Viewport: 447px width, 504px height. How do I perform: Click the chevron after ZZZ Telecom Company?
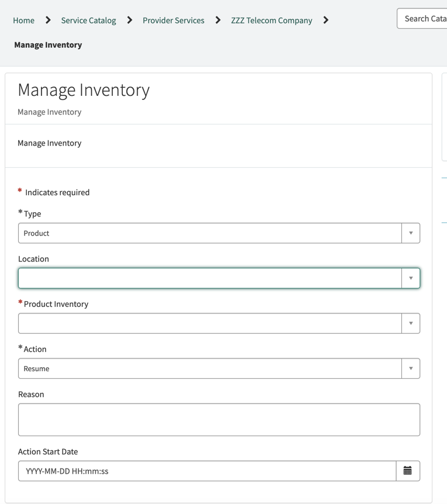tap(326, 20)
